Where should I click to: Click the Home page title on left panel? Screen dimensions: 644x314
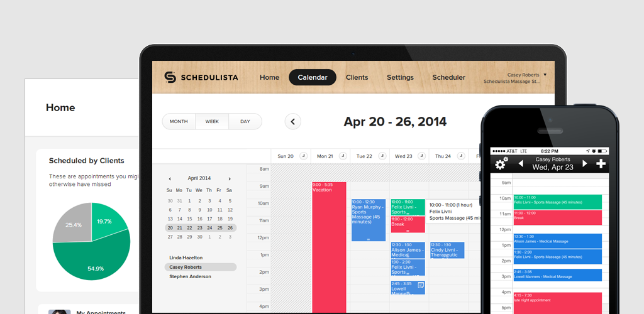tap(60, 108)
